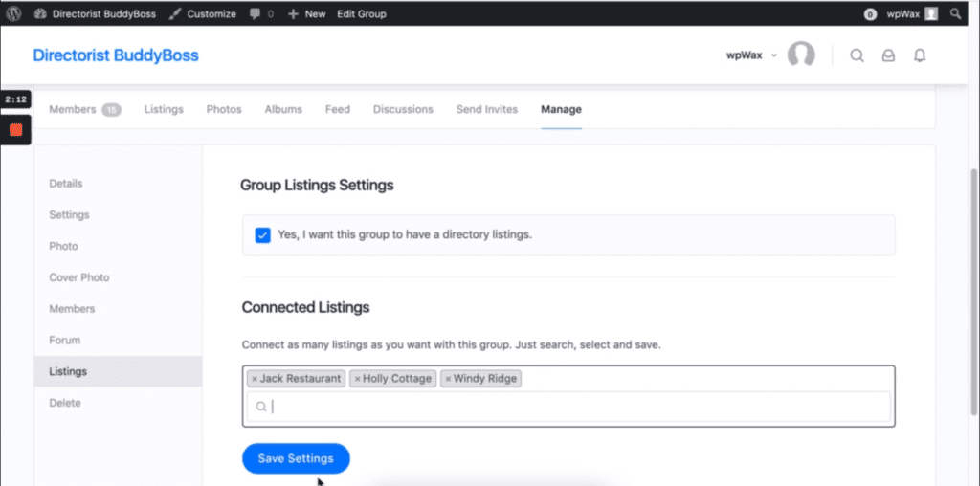This screenshot has width=980, height=486.
Task: Open the New content menu
Action: point(306,13)
